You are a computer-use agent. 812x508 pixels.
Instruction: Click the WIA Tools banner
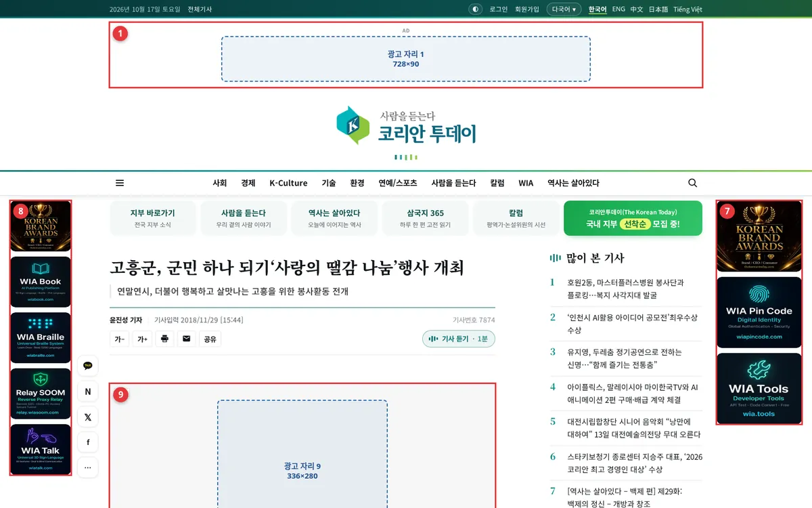759,388
